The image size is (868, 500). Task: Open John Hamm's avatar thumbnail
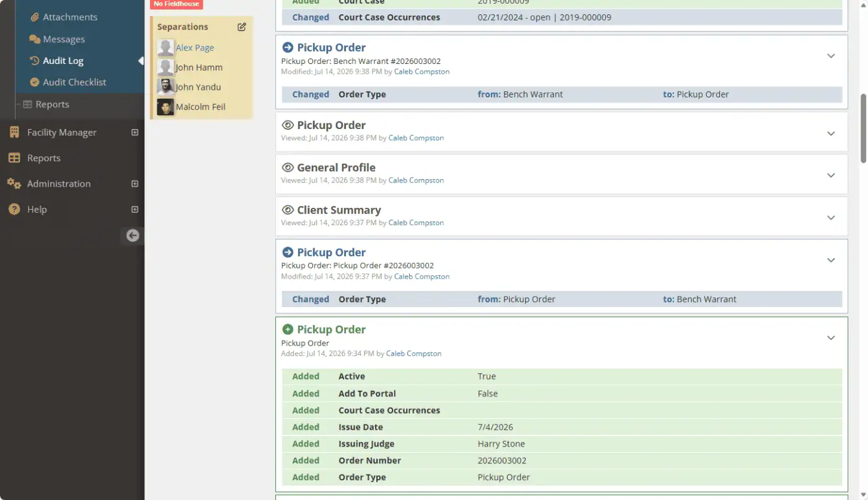pyautogui.click(x=166, y=68)
